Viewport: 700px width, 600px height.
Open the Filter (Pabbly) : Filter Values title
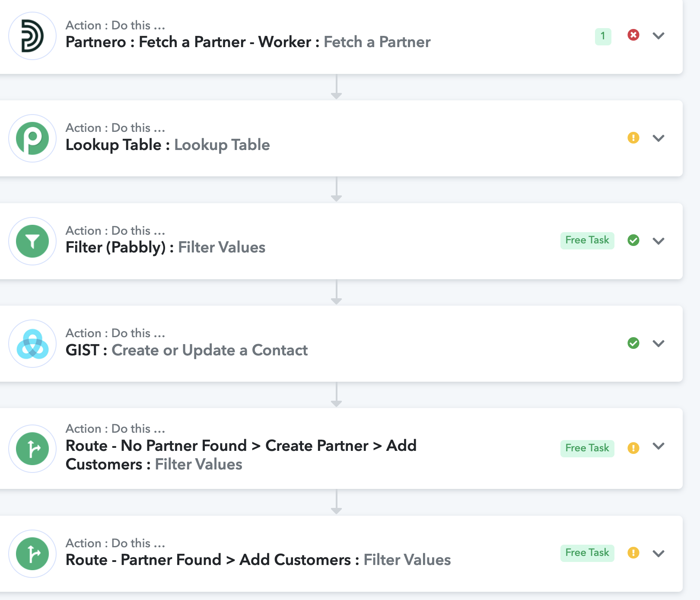click(165, 248)
